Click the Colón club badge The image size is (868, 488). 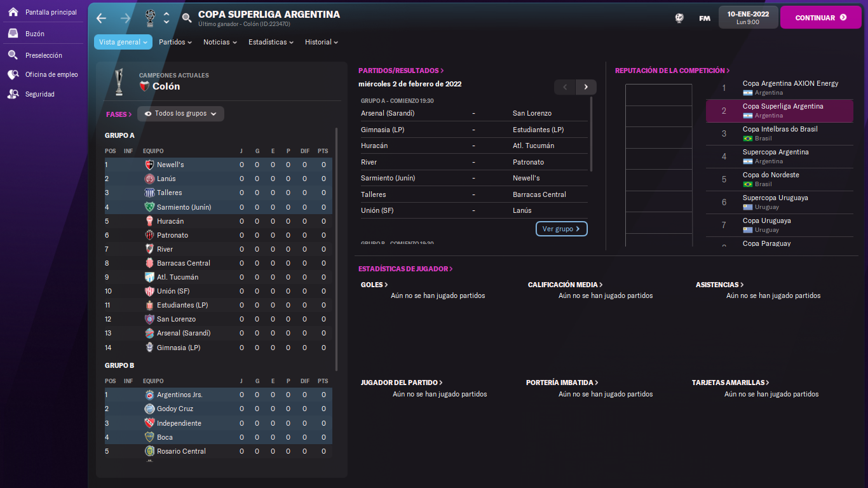point(144,86)
